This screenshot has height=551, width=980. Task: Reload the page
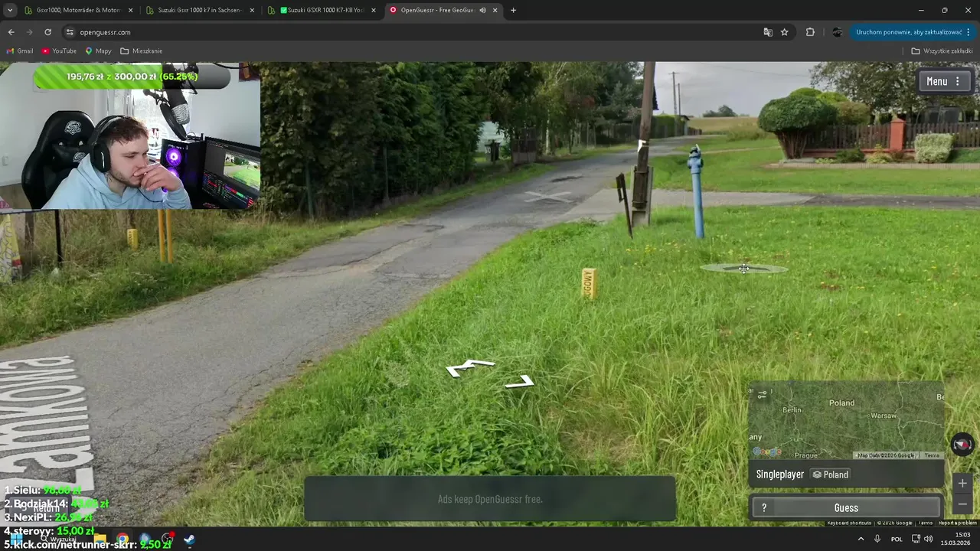coord(47,32)
